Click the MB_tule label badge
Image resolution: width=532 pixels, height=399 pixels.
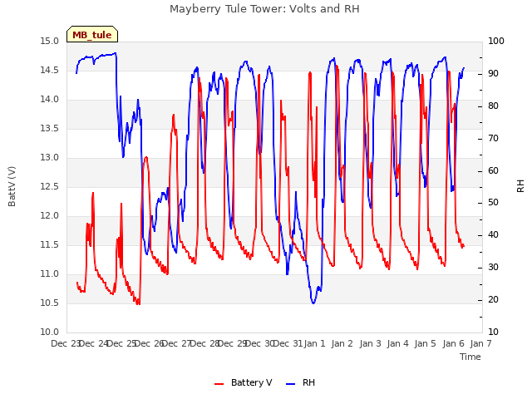coord(92,34)
